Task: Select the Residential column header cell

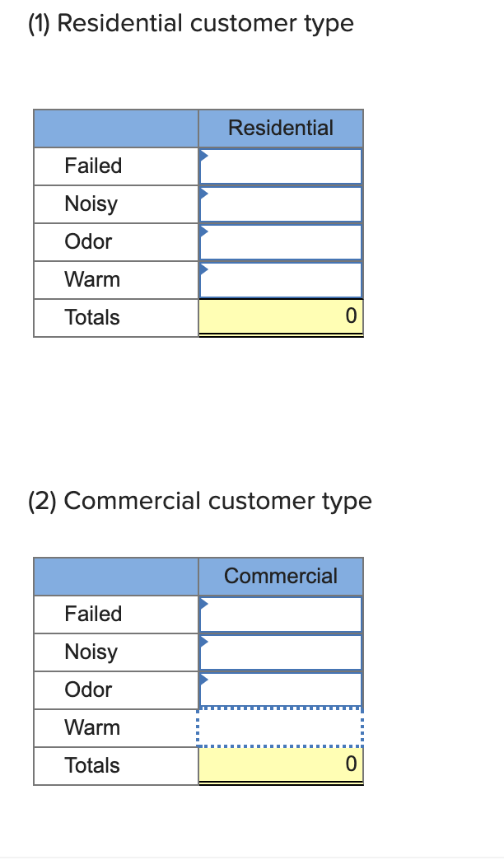Action: point(280,128)
